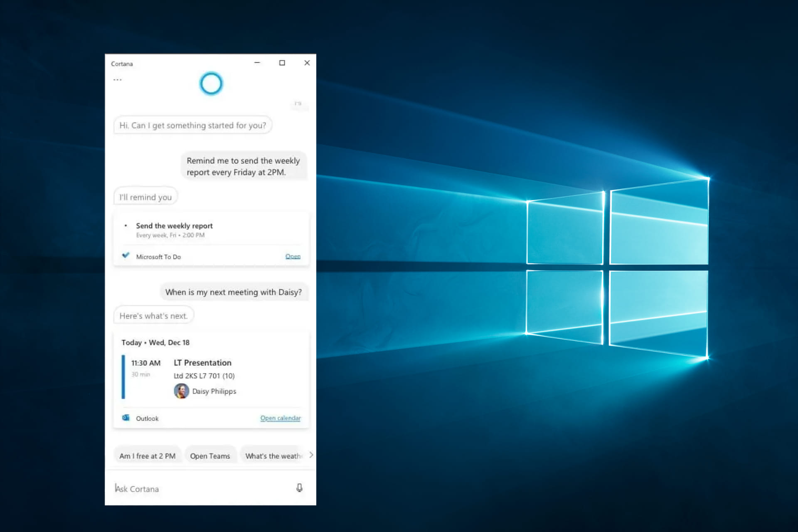Click the '11:30 AM' meeting time
The height and width of the screenshot is (532, 798).
tap(146, 363)
